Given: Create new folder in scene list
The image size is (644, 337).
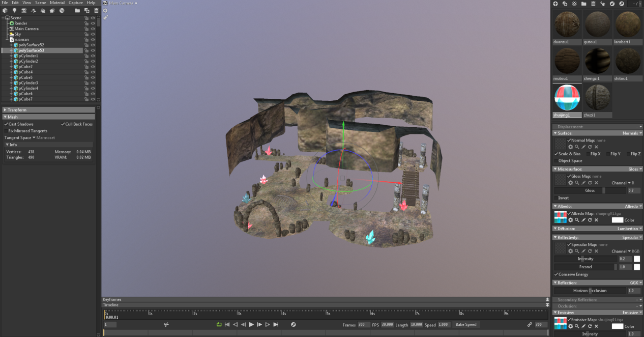Looking at the screenshot, I should pyautogui.click(x=77, y=10).
